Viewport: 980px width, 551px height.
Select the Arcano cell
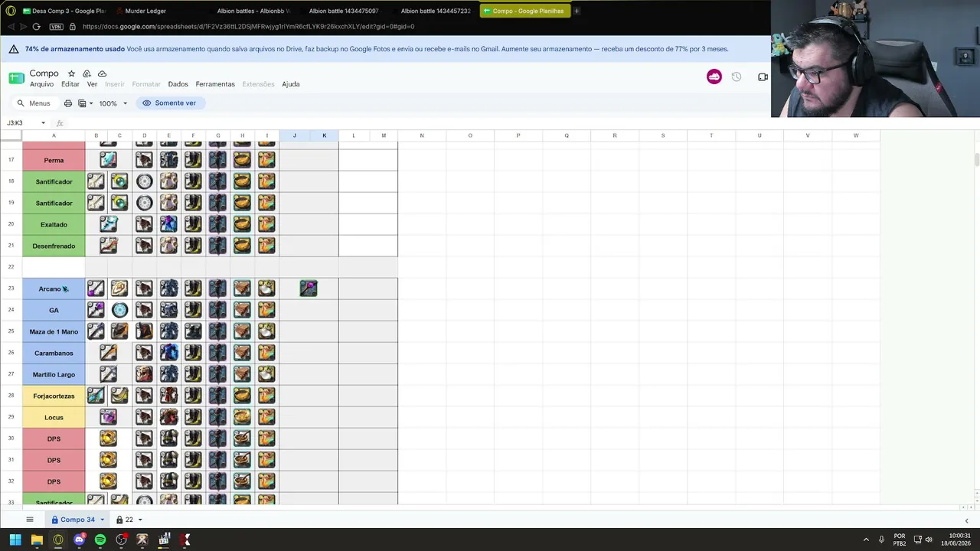click(x=54, y=289)
